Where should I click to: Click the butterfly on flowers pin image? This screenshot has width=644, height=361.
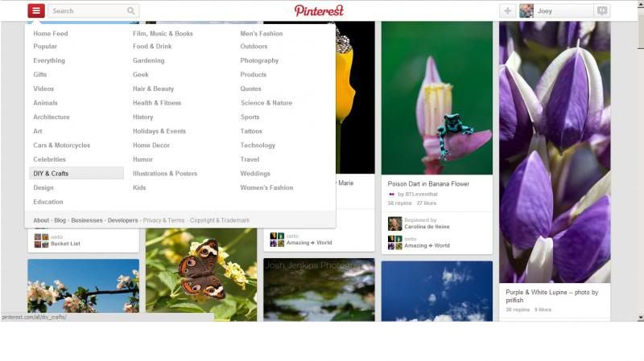[201, 275]
